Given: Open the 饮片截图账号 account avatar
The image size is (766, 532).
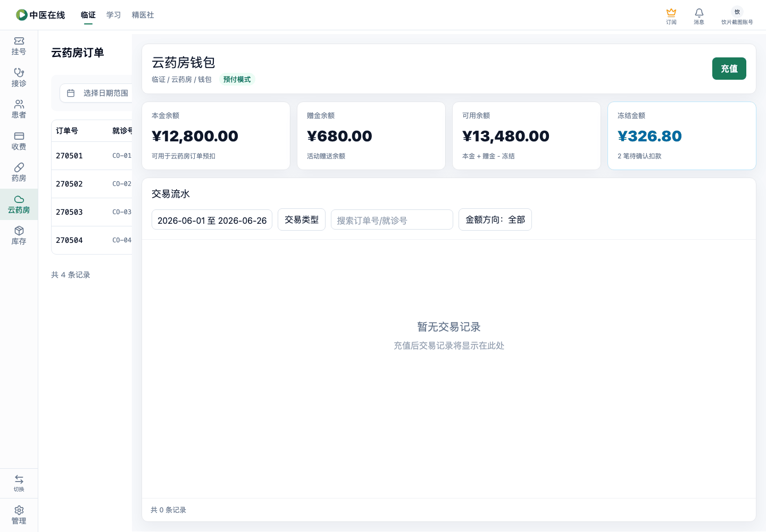Looking at the screenshot, I should point(737,16).
